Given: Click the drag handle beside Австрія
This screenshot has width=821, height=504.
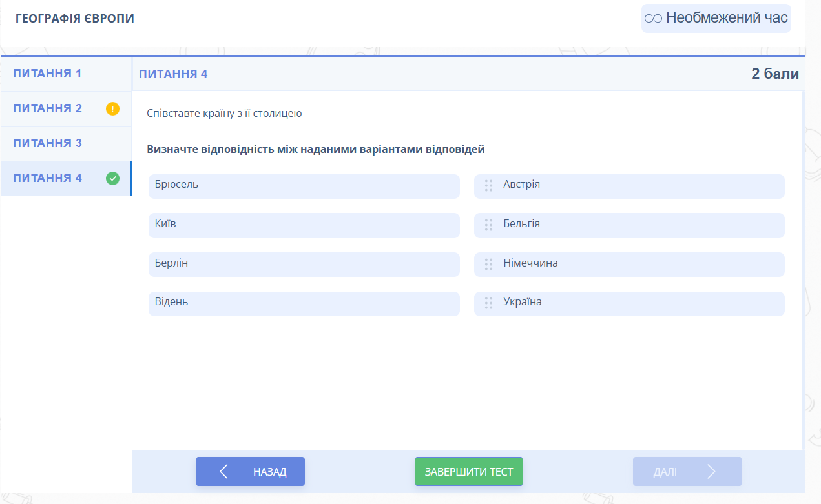Looking at the screenshot, I should pyautogui.click(x=489, y=186).
